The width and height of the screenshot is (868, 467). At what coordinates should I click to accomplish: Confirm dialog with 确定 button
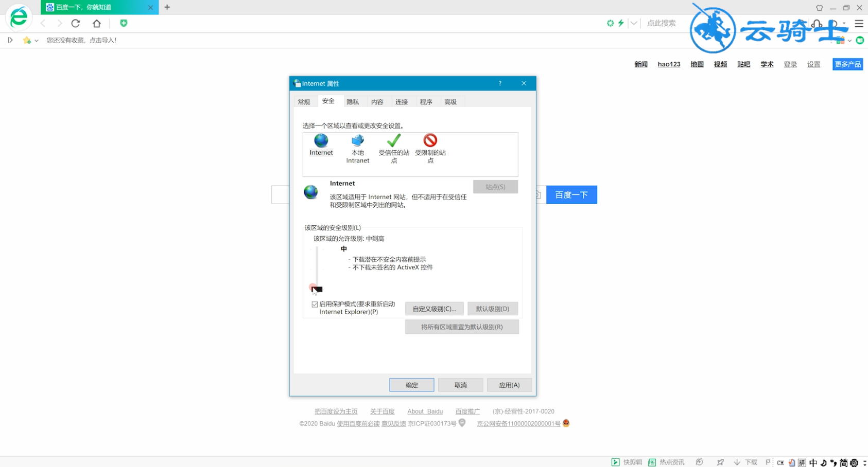[412, 385]
